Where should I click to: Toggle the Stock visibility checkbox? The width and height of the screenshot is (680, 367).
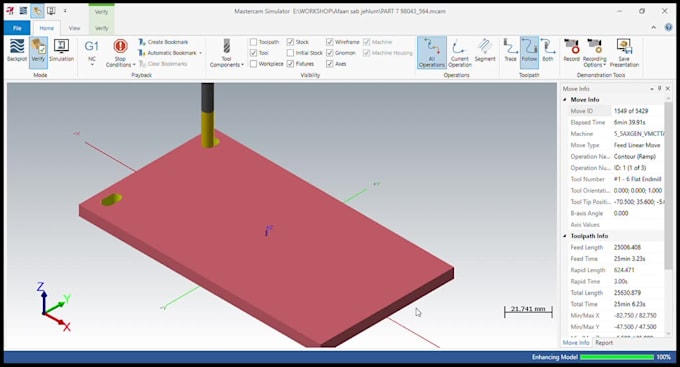(x=290, y=42)
